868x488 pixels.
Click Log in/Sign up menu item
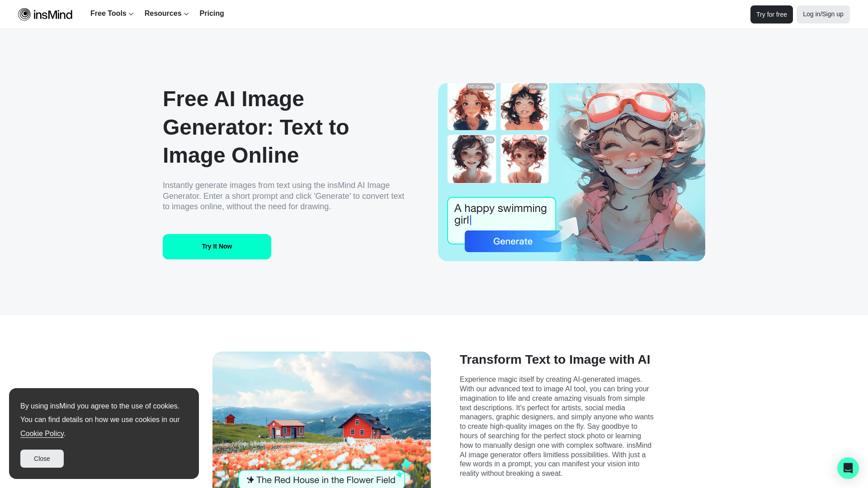[x=823, y=14]
